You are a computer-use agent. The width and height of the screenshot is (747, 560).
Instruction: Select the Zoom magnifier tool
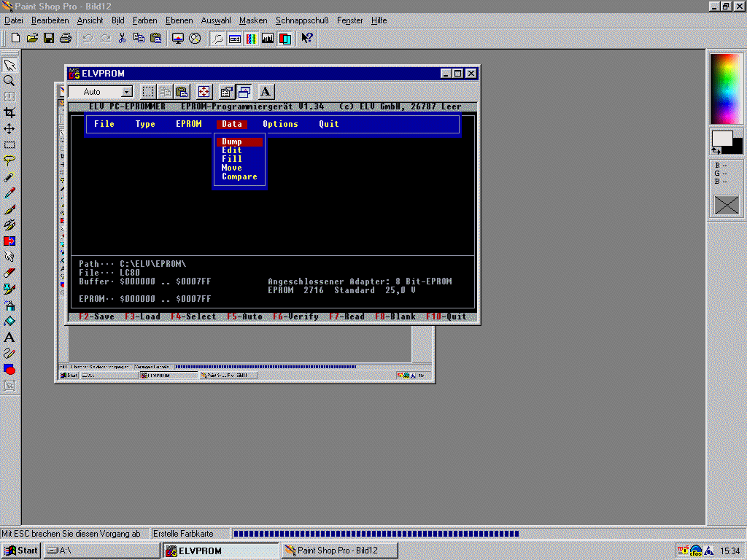point(9,80)
